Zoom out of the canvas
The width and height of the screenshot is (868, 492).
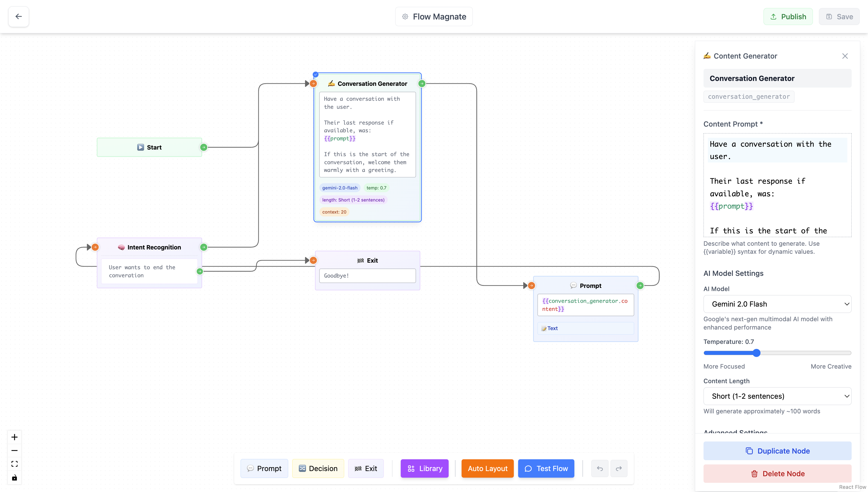coord(14,450)
